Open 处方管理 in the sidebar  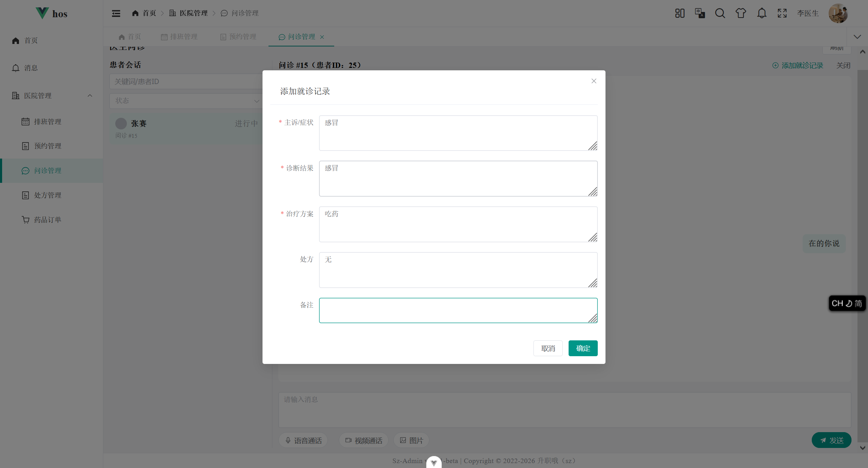pos(47,195)
